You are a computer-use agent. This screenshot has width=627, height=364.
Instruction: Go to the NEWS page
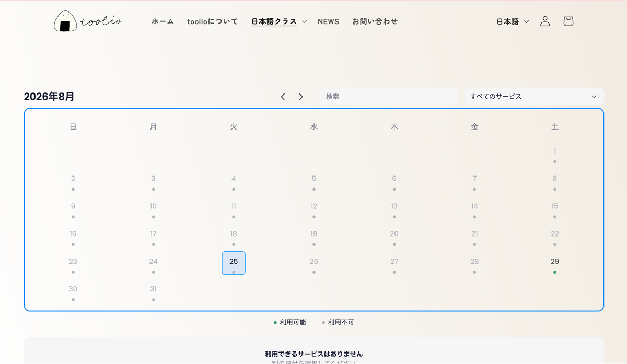point(328,21)
